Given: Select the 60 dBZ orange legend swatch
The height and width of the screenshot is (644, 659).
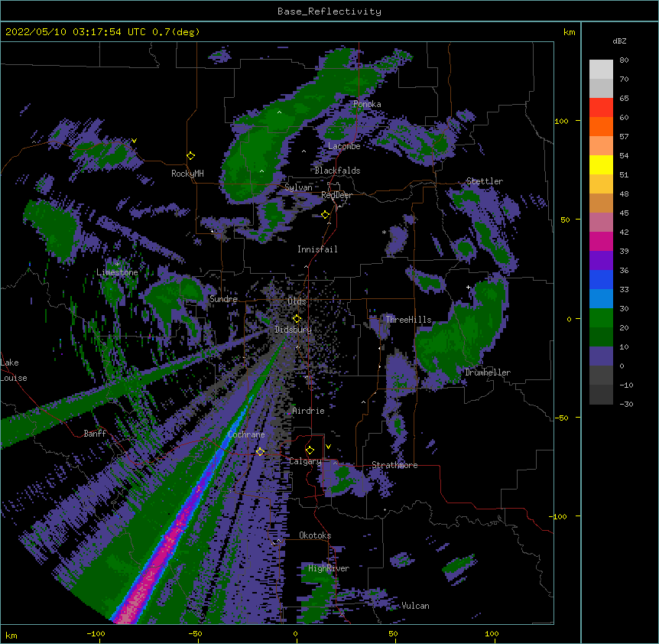Looking at the screenshot, I should click(601, 126).
